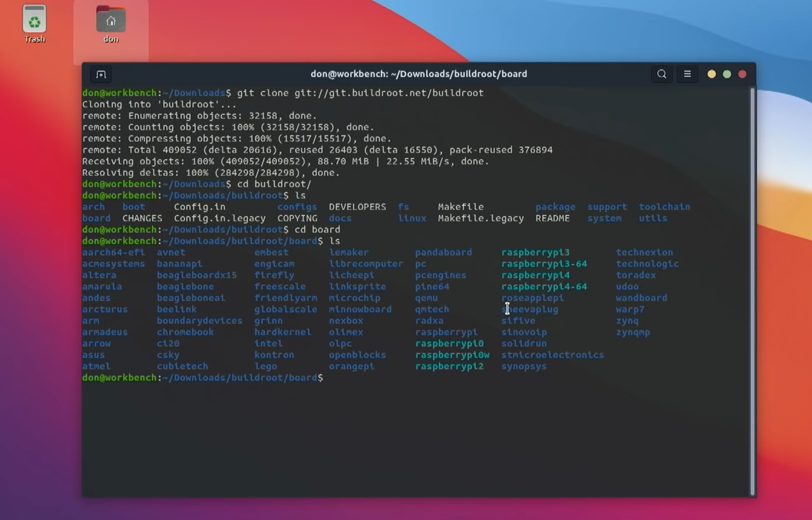Click the beaglebone entry in the output
Screen dimensions: 812x520
[x=186, y=287]
